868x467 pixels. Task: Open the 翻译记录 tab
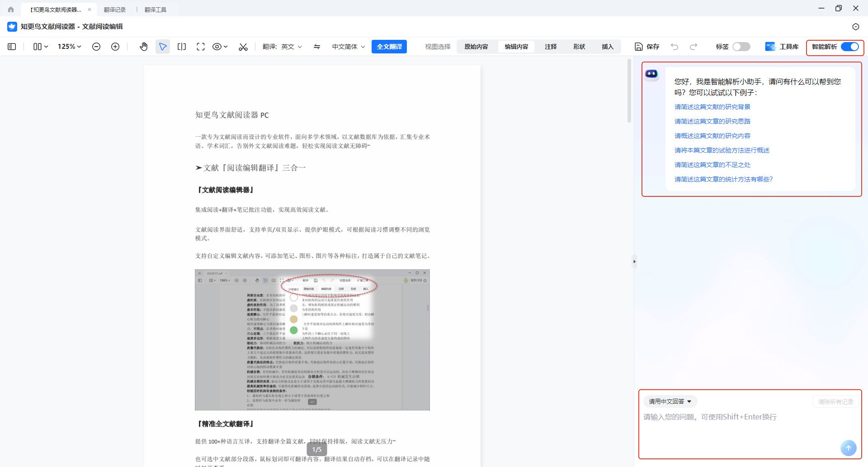point(115,10)
